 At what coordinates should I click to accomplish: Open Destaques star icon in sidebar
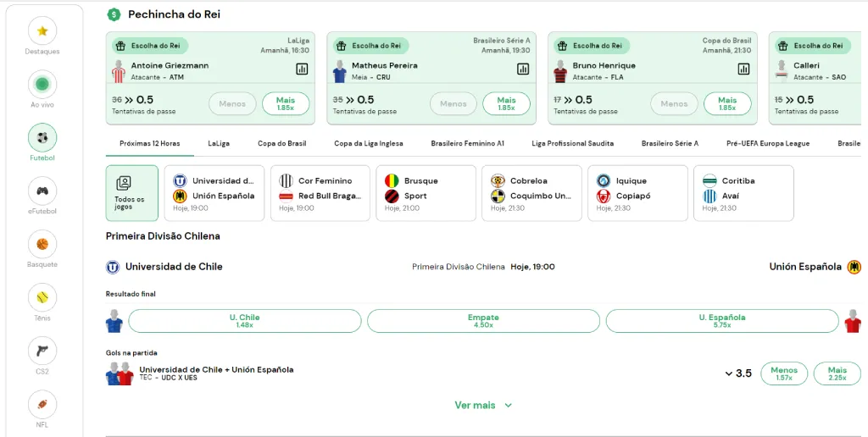[x=42, y=31]
